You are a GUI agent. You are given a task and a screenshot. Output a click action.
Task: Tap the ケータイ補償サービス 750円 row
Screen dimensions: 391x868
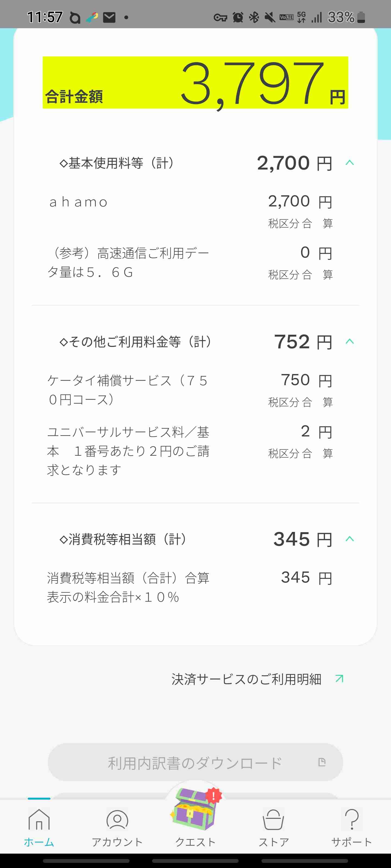(x=191, y=390)
